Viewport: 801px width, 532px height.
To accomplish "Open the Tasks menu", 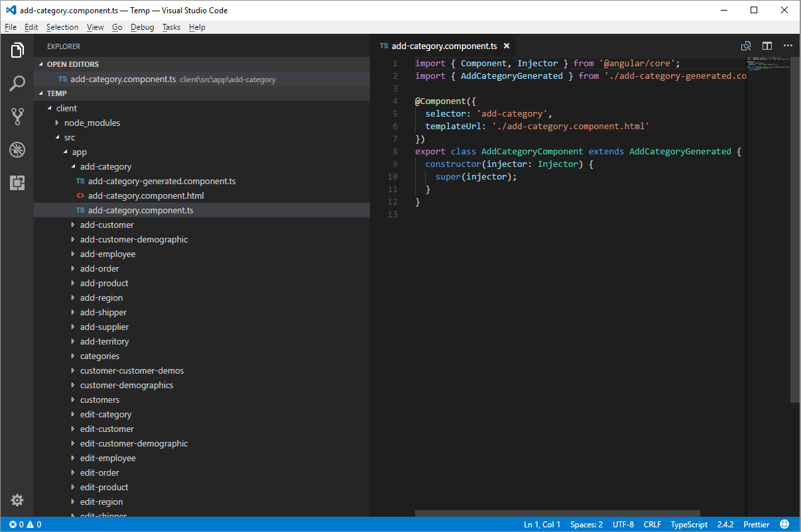I will (171, 27).
